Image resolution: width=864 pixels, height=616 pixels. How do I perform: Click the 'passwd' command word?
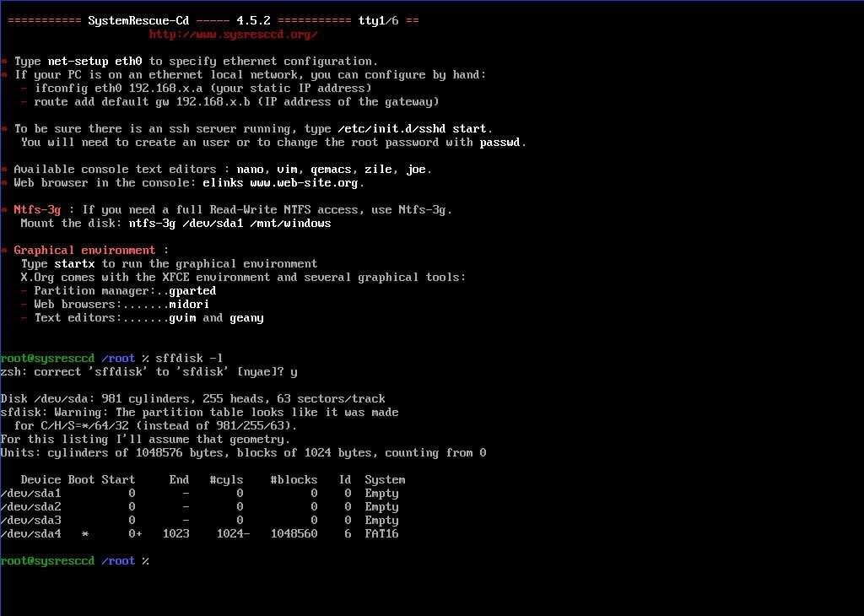pyautogui.click(x=499, y=143)
